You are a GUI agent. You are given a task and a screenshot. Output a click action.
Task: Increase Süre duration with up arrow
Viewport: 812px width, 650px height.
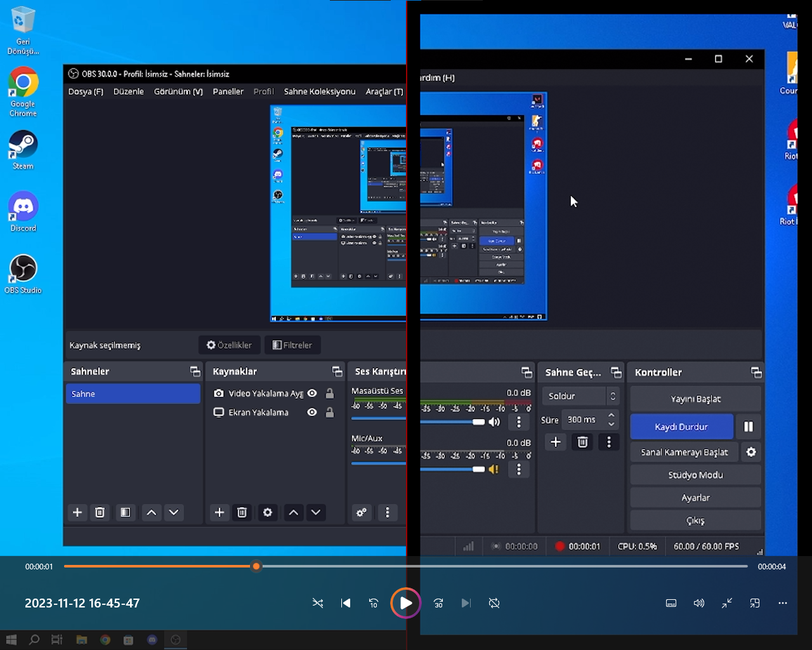pyautogui.click(x=612, y=415)
